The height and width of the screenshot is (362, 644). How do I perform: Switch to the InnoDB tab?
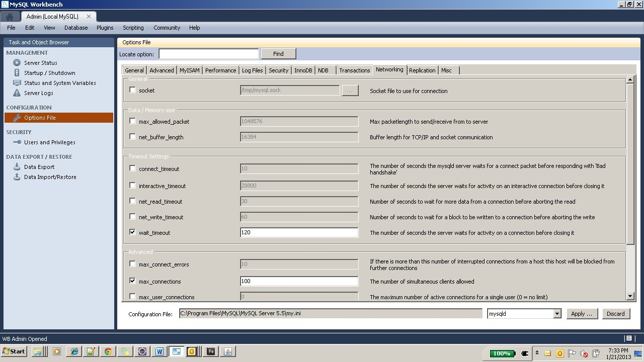(x=303, y=70)
